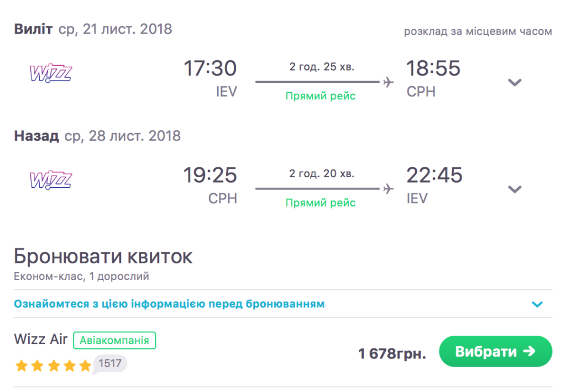Viewport: 566px width, 392px height.
Task: Click the arrow inside the Вибрати button
Action: tap(529, 351)
